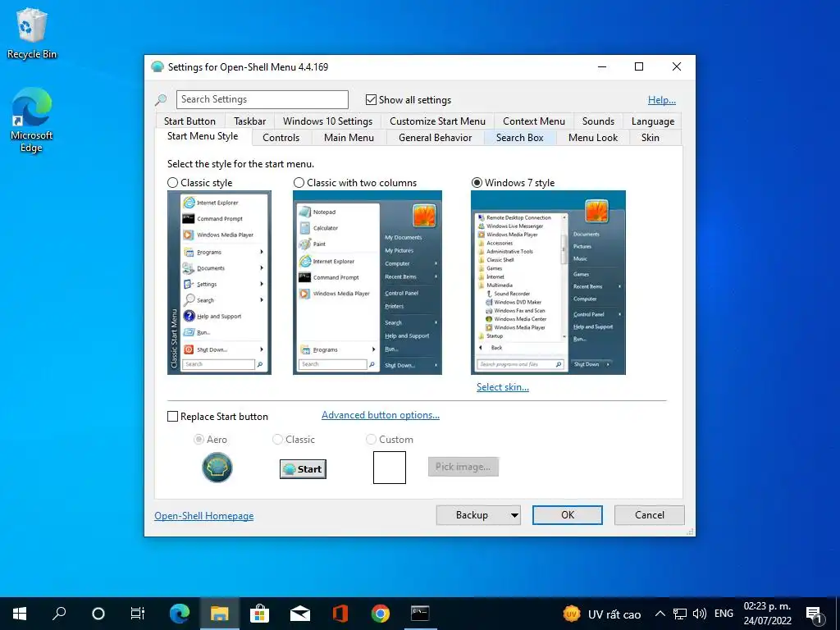Open Customize Start Menu tab
This screenshot has height=630, width=840.
tap(437, 121)
